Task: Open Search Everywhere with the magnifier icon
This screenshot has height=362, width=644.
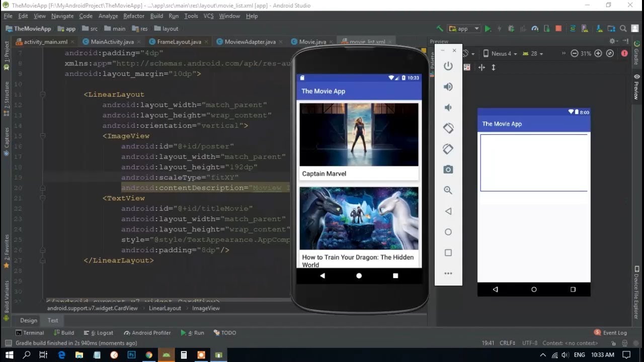Action: 622,29
